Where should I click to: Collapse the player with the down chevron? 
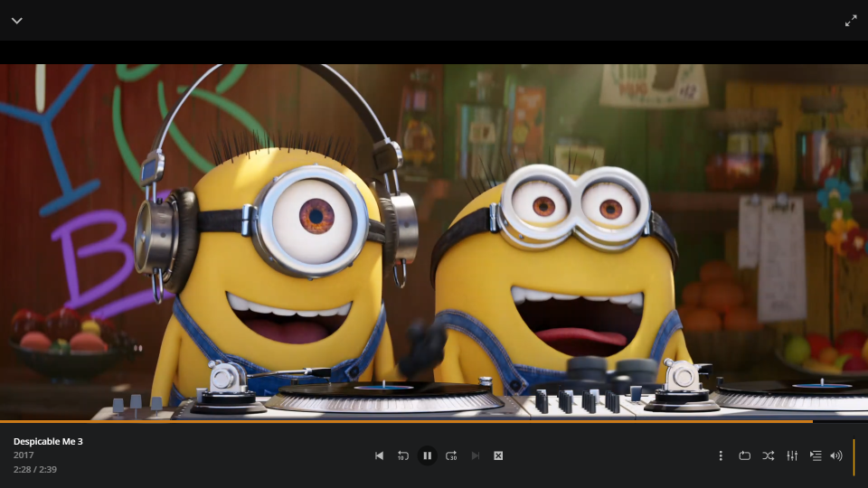click(x=17, y=21)
